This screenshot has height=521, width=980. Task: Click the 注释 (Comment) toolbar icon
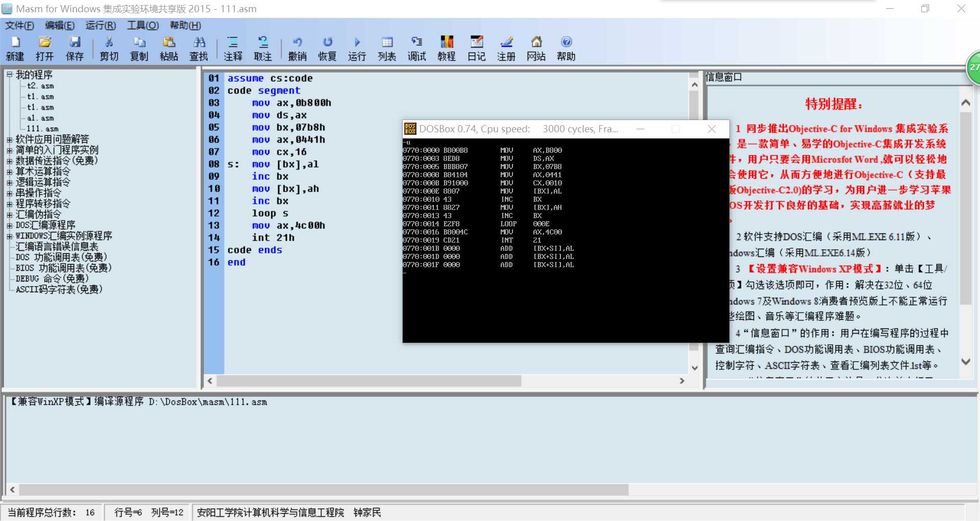[233, 42]
